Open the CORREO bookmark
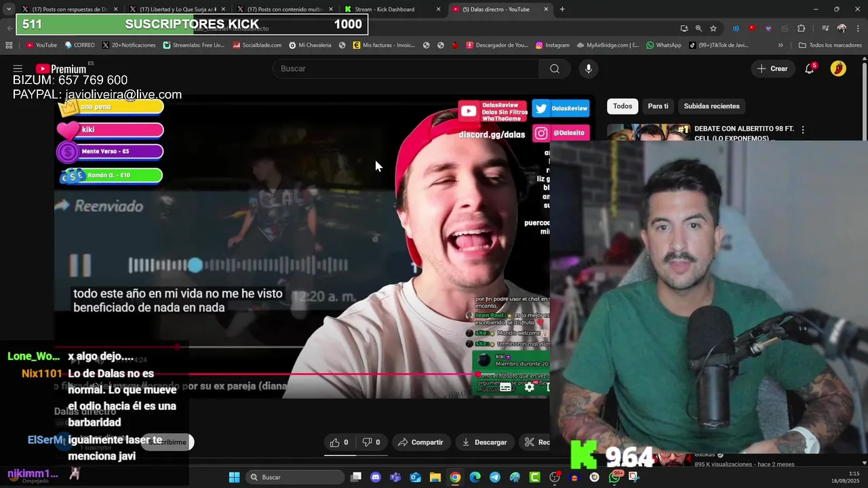Image resolution: width=868 pixels, height=488 pixels. [80, 45]
